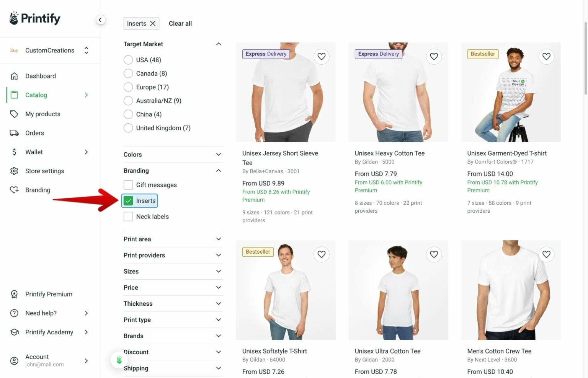588x378 pixels.
Task: Open the floating Printify assistant icon
Action: click(x=119, y=360)
